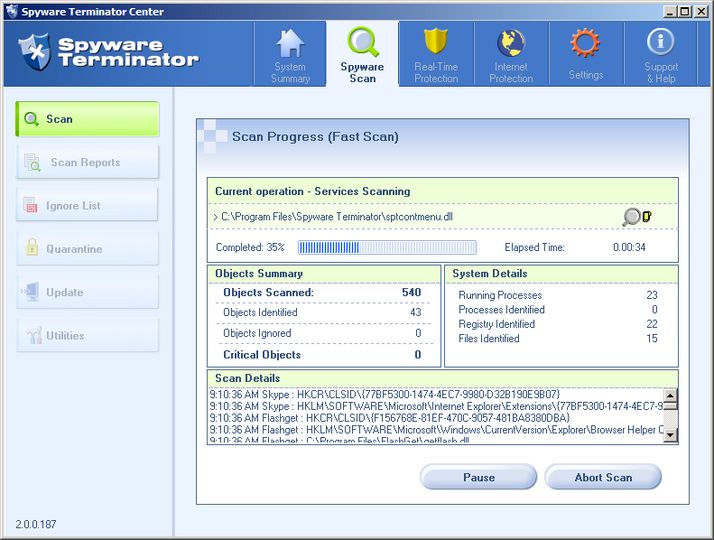Click the Scan Reports document icon

32,163
